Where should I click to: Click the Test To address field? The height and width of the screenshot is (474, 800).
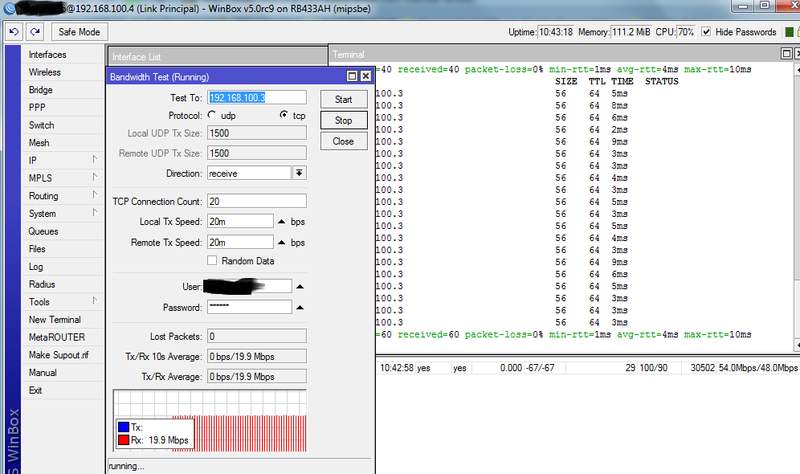[257, 97]
